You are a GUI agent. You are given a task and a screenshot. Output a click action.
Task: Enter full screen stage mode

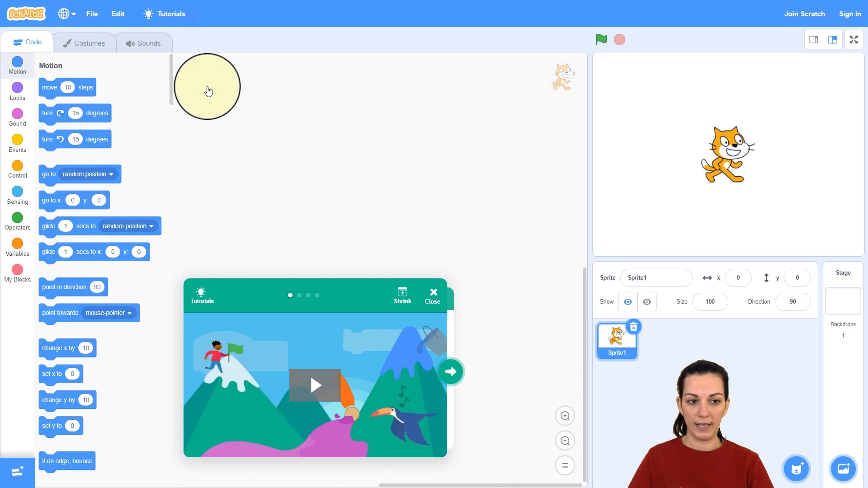coord(854,39)
